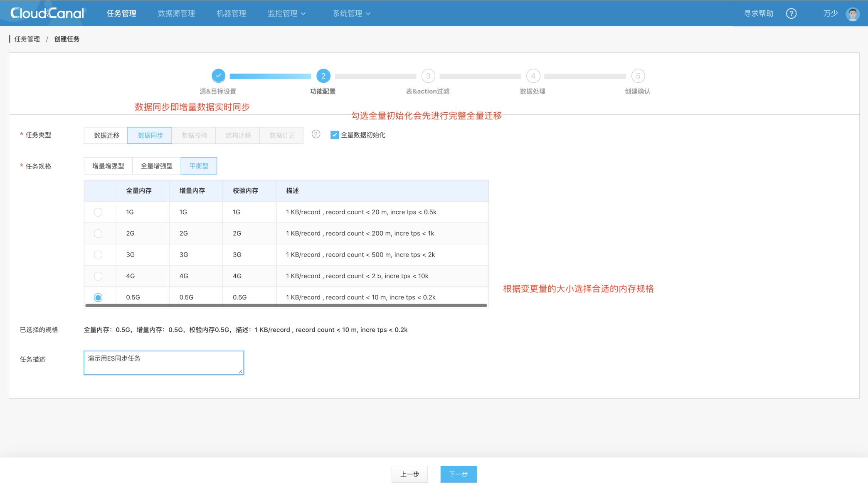Click step 5 创建确认 circle
This screenshot has height=489, width=868.
[x=638, y=76]
